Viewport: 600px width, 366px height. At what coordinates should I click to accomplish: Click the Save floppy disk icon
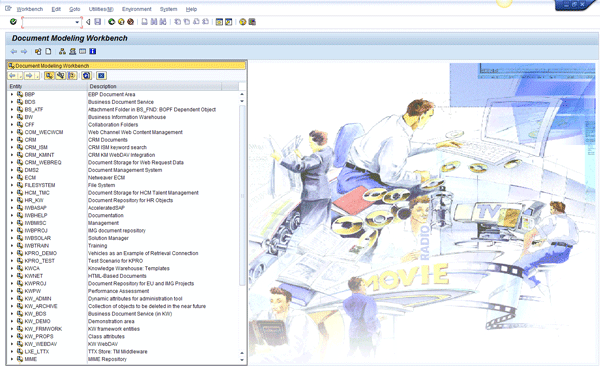point(98,22)
